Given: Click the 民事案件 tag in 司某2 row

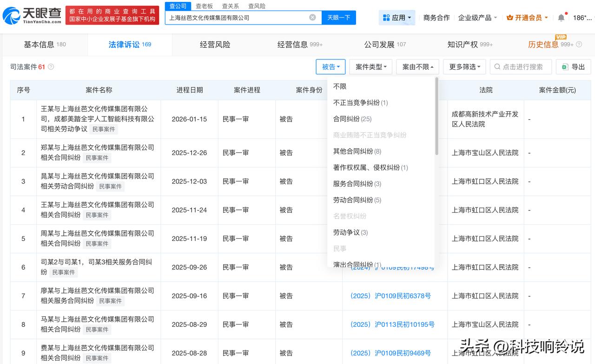Looking at the screenshot, I should [64, 273].
